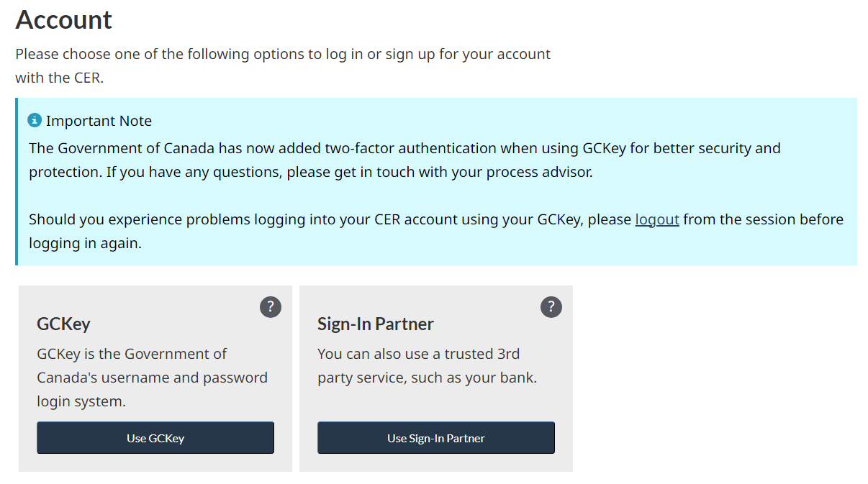This screenshot has height=484, width=868.
Task: Click the Sign-In Partner help question mark
Action: click(x=551, y=307)
